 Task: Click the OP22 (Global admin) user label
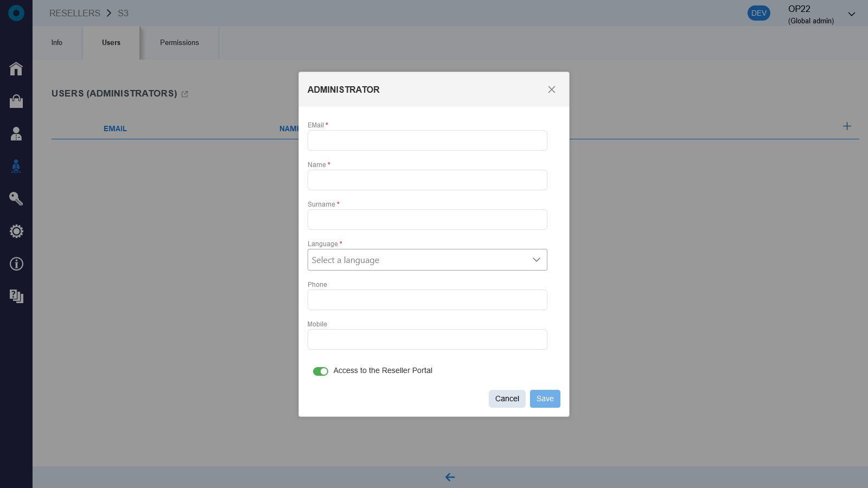pos(810,15)
